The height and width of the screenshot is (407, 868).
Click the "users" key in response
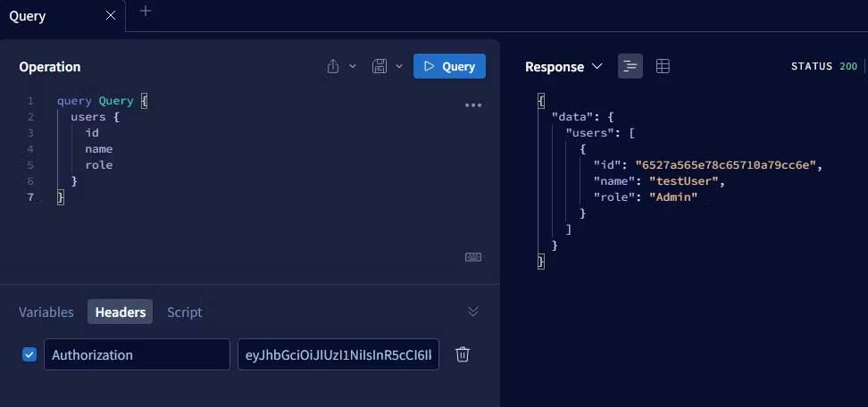point(589,133)
